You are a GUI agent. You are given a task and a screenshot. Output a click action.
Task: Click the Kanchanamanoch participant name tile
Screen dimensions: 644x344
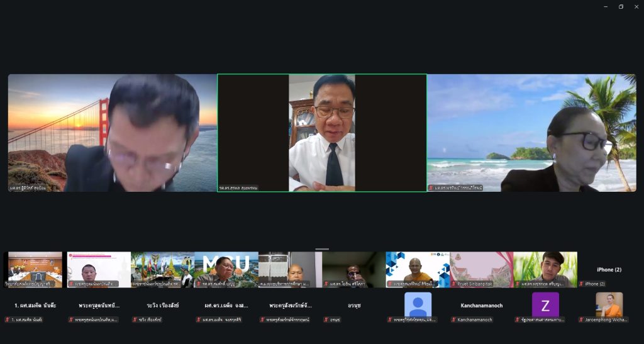[x=481, y=306]
